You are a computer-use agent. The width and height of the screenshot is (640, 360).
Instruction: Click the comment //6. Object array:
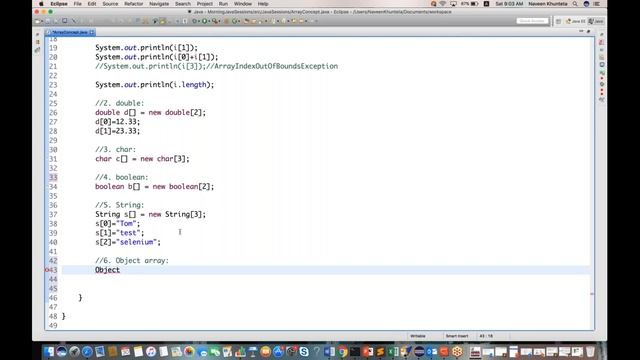(132, 260)
